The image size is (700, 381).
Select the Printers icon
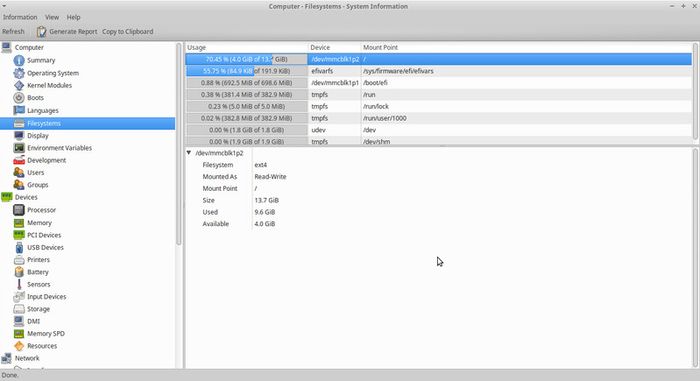19,260
